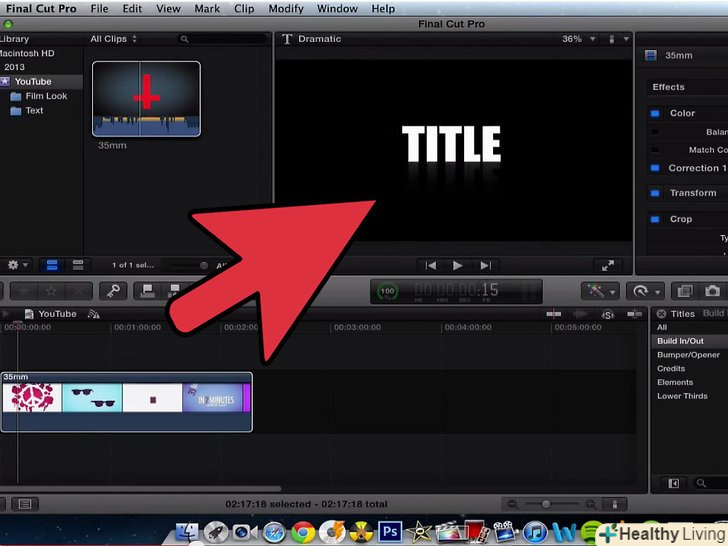Open the retime speed dropdown
Image resolution: width=728 pixels, height=546 pixels.
click(x=646, y=291)
